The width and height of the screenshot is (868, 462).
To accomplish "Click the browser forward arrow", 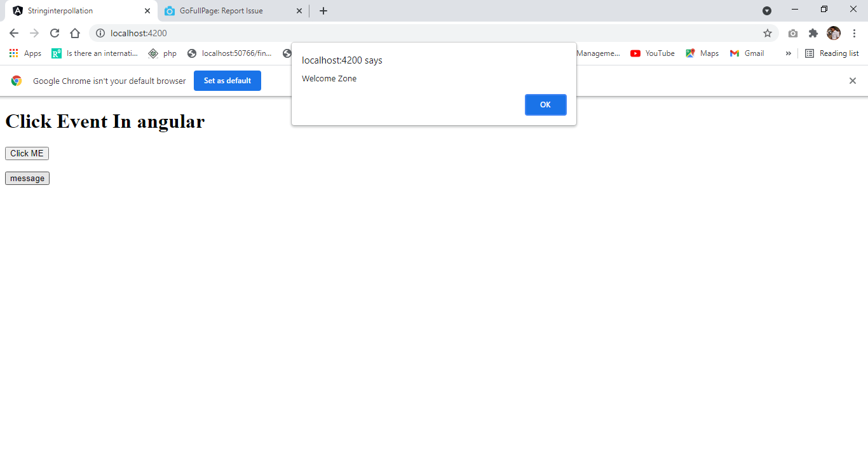I will coord(34,33).
